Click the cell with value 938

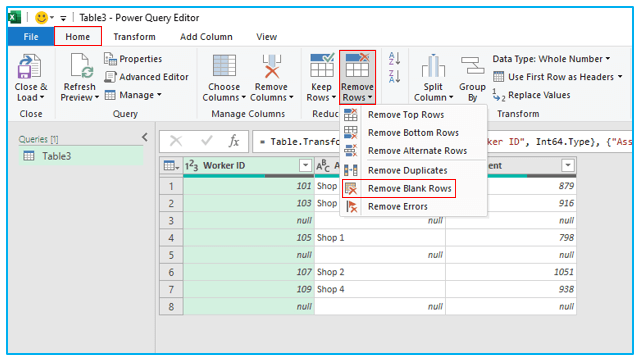pos(511,289)
